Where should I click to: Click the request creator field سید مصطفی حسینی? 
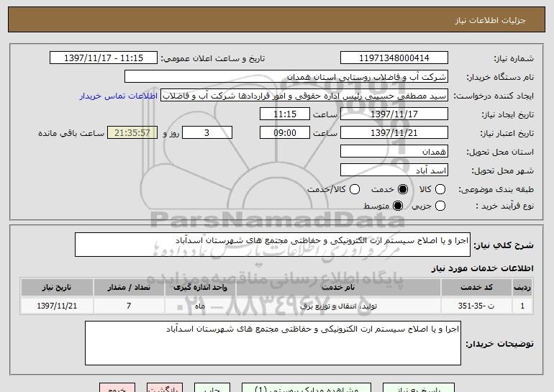[x=304, y=96]
